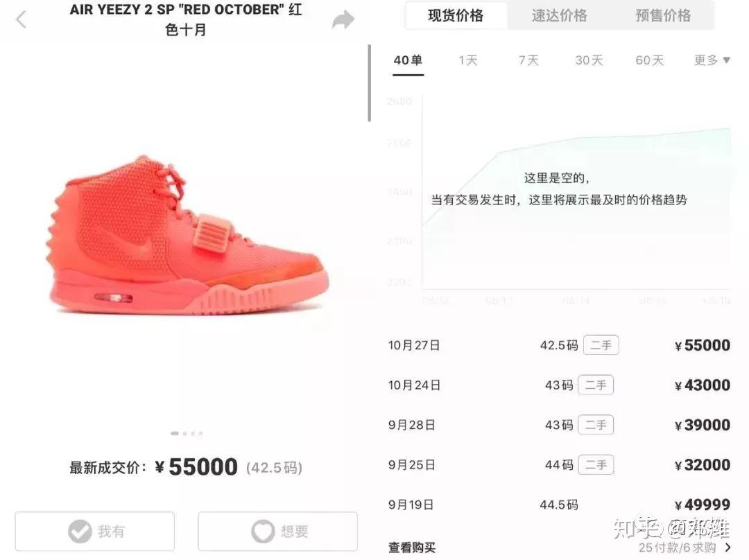This screenshot has width=749, height=560.
Task: Open the 10月24日 43码 sale record
Action: point(559,385)
